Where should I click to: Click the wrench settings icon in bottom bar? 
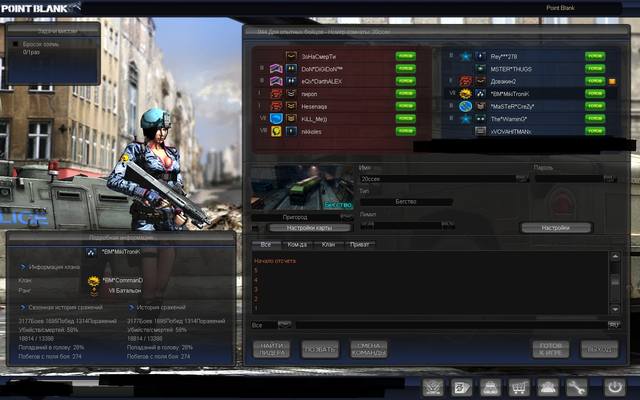click(577, 387)
